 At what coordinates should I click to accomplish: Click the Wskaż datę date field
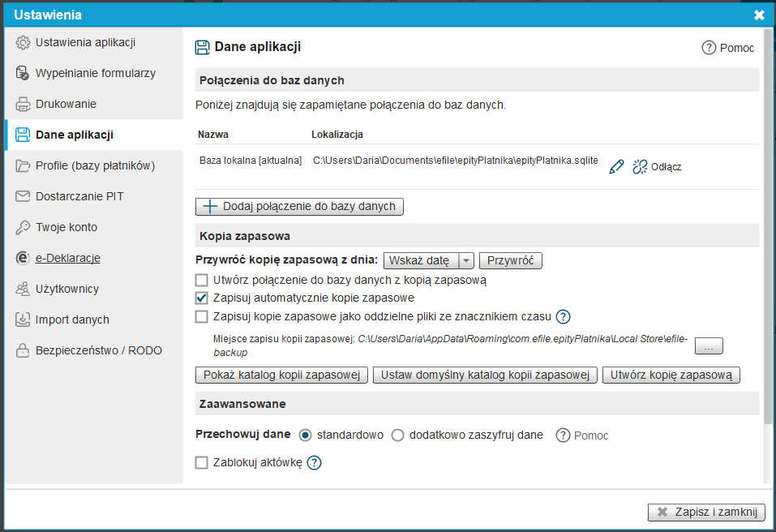click(420, 261)
